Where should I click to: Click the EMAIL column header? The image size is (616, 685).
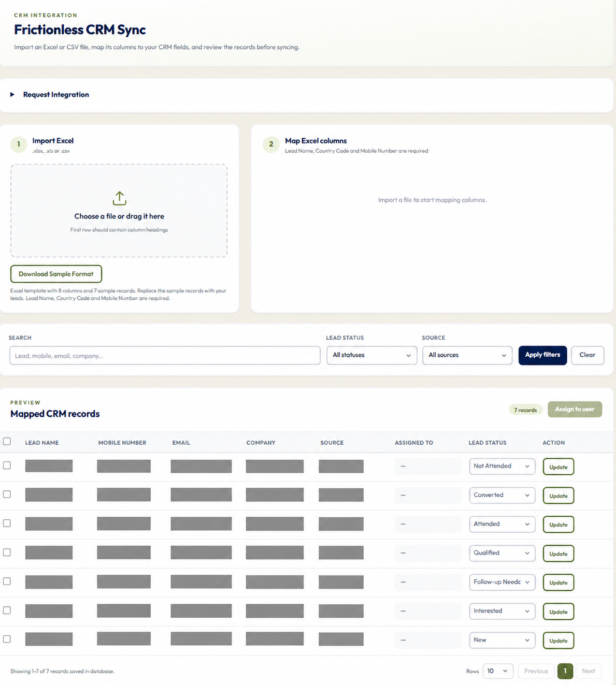pyautogui.click(x=181, y=443)
